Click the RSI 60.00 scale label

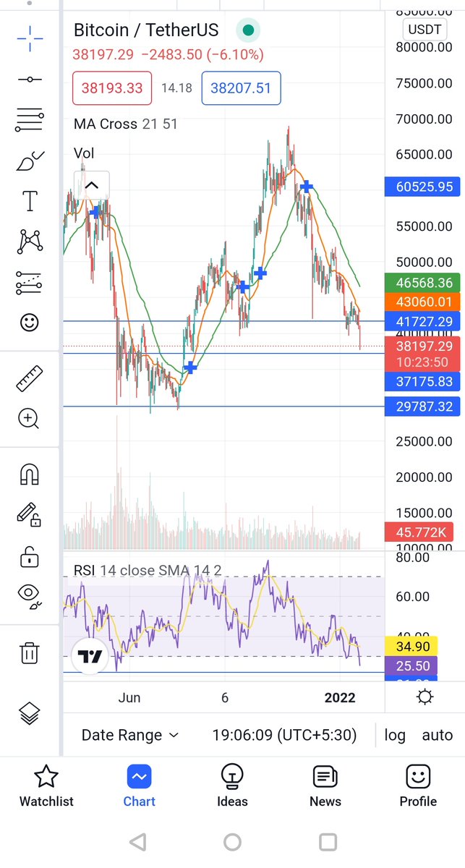click(x=412, y=597)
